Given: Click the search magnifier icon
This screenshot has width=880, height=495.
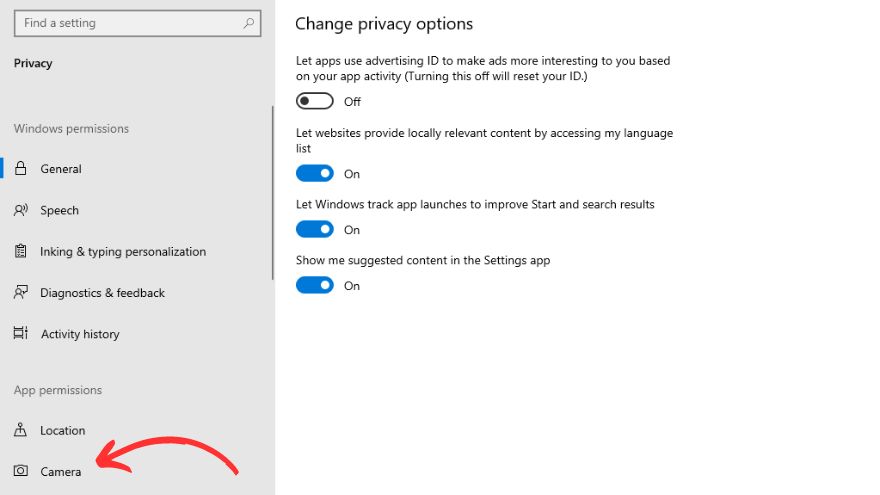Looking at the screenshot, I should click(248, 23).
